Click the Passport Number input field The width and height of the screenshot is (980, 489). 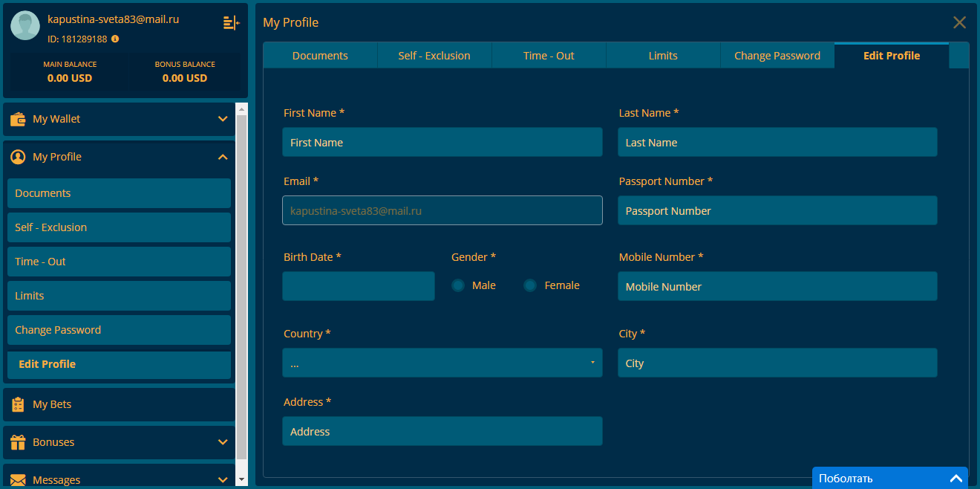click(777, 211)
